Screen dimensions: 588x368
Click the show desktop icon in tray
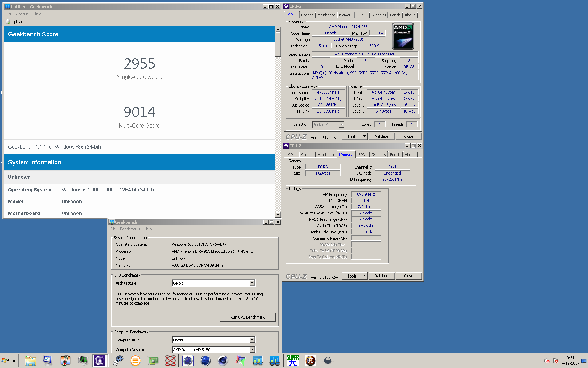[x=584, y=361]
